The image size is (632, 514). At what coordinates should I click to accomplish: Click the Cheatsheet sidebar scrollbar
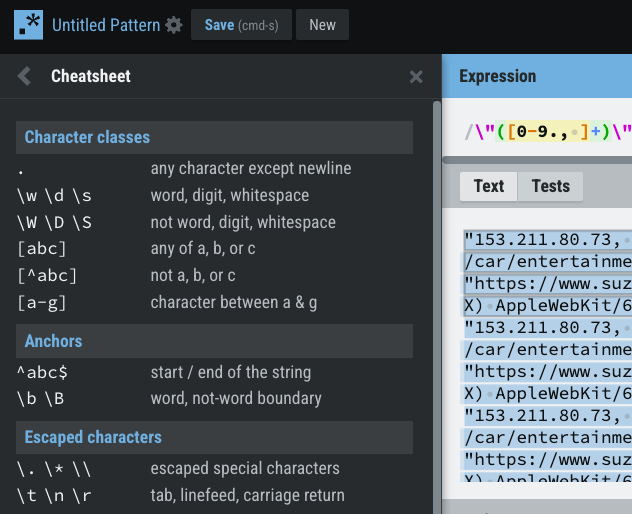coord(436,300)
